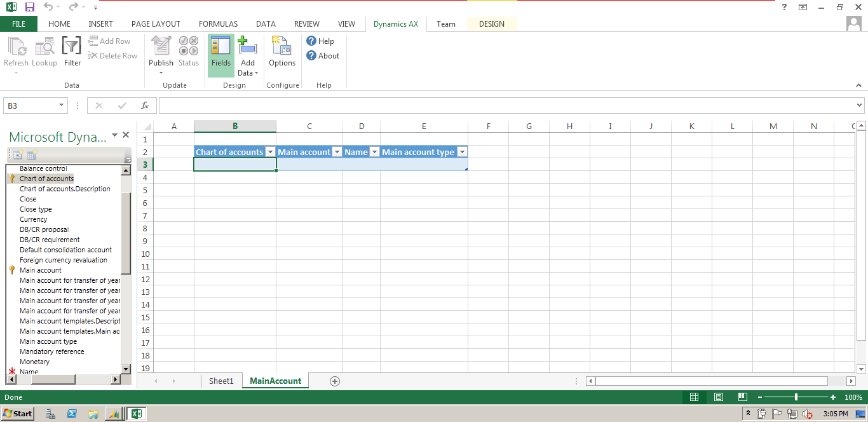Click the Add Row button
Viewport: 868px width, 422px height.
click(109, 41)
